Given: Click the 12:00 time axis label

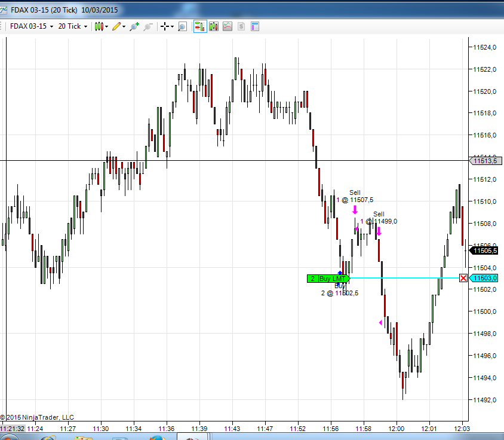Looking at the screenshot, I should 397,429.
